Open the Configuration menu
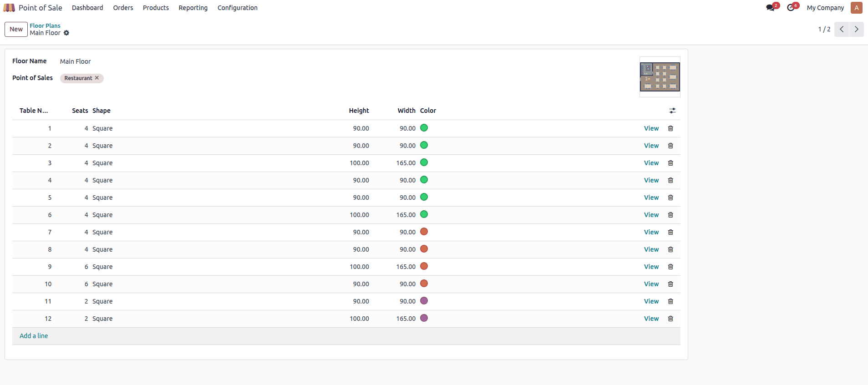The image size is (868, 385). pyautogui.click(x=237, y=8)
